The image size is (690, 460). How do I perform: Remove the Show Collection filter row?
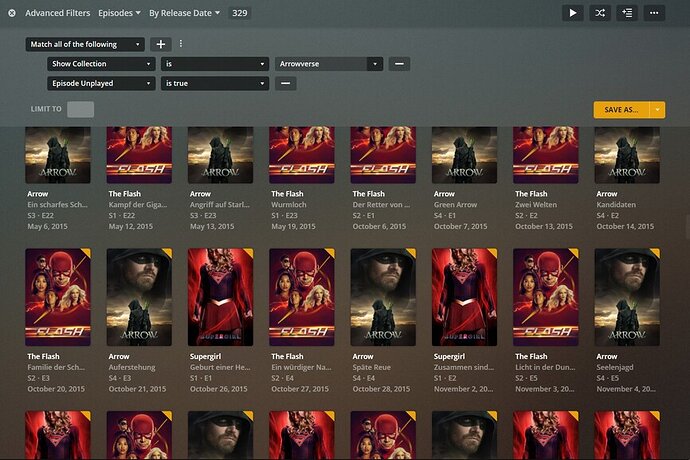[399, 64]
